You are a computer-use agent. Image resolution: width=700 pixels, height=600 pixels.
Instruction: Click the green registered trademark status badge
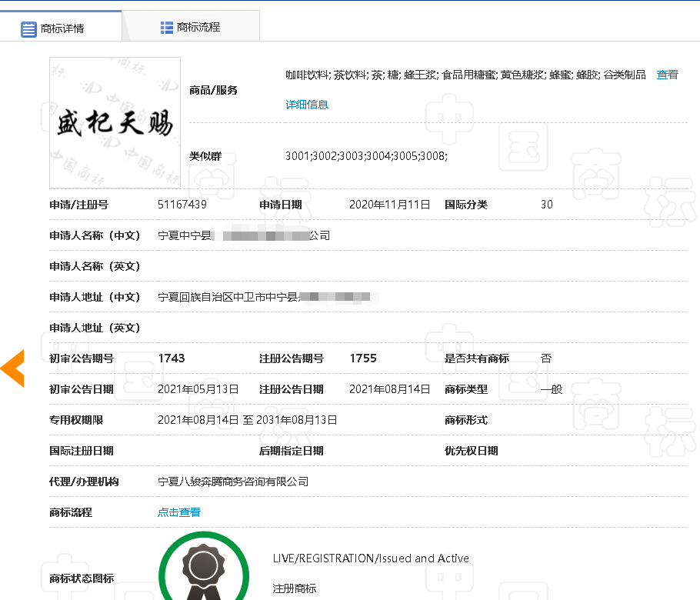coord(204,567)
